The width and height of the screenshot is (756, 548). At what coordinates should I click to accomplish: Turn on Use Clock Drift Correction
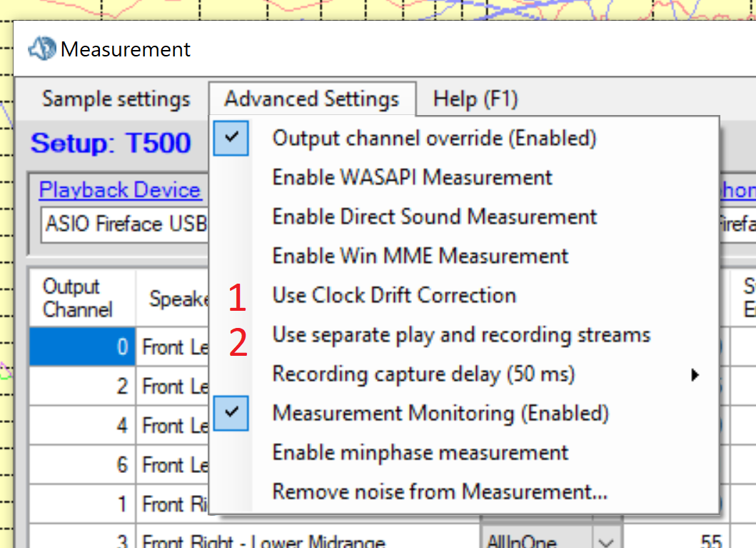point(394,296)
